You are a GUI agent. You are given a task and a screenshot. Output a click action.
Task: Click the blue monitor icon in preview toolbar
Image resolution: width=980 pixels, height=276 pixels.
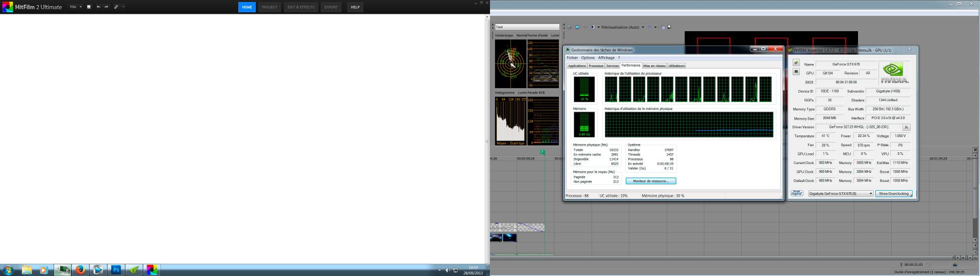(x=577, y=27)
